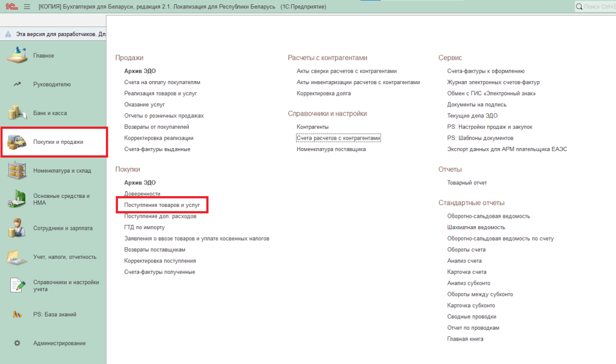616x364 pixels.
Task: Select Покупки и продажи section
Action: pos(58,142)
